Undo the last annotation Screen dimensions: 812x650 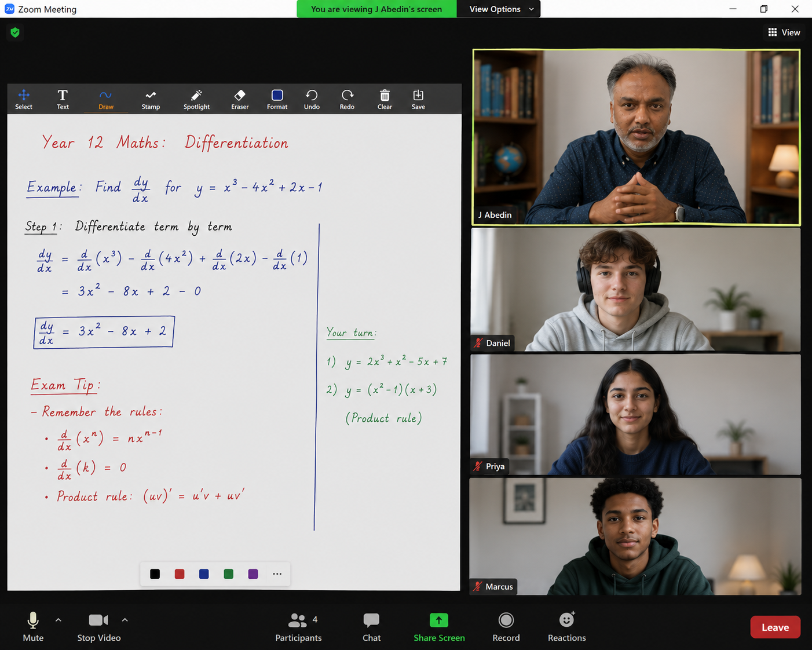coord(312,99)
